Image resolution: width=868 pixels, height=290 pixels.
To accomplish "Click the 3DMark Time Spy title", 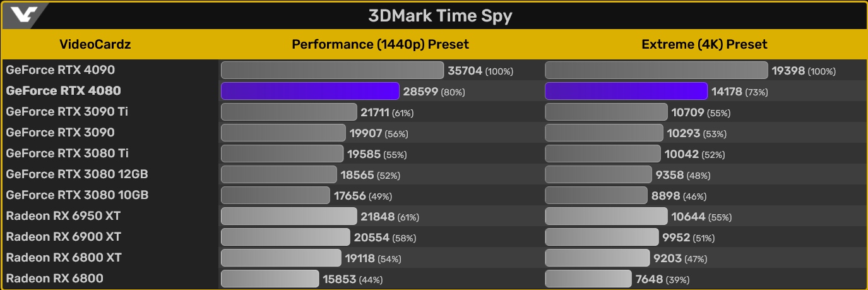I will (x=440, y=16).
